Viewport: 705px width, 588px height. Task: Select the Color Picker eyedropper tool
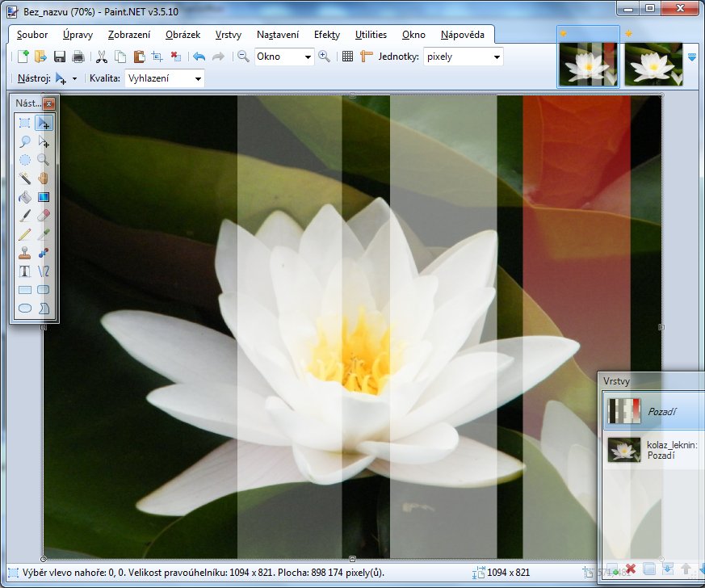(44, 234)
